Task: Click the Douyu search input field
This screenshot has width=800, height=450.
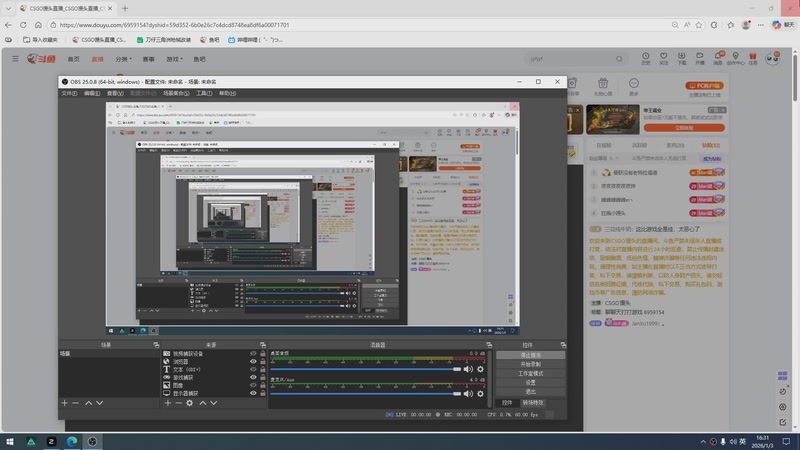Action: pyautogui.click(x=570, y=59)
